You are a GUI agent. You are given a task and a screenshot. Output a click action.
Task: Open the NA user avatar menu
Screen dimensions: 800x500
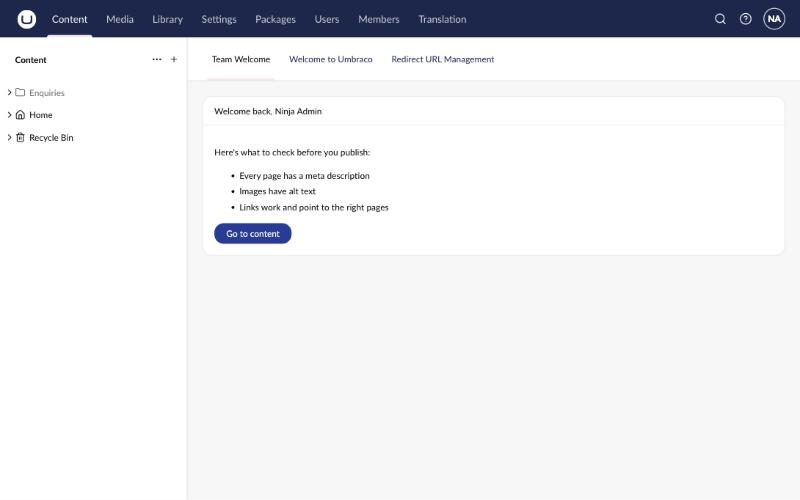(x=774, y=19)
